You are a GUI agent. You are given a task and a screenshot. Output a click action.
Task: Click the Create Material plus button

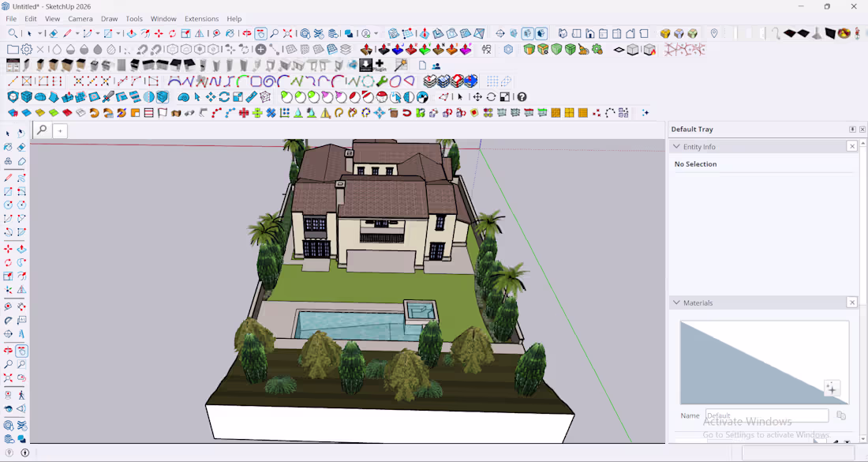click(x=832, y=389)
